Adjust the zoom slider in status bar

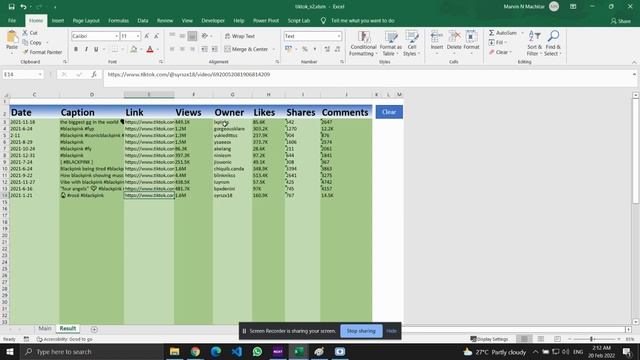[591, 339]
